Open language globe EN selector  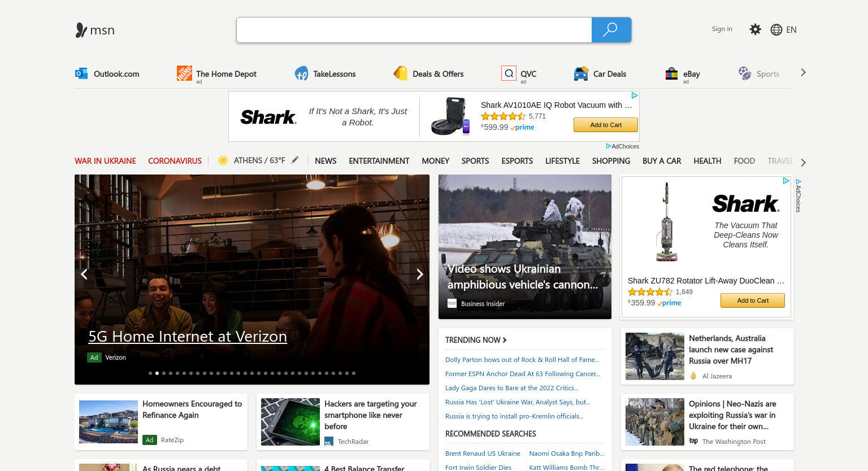point(783,30)
